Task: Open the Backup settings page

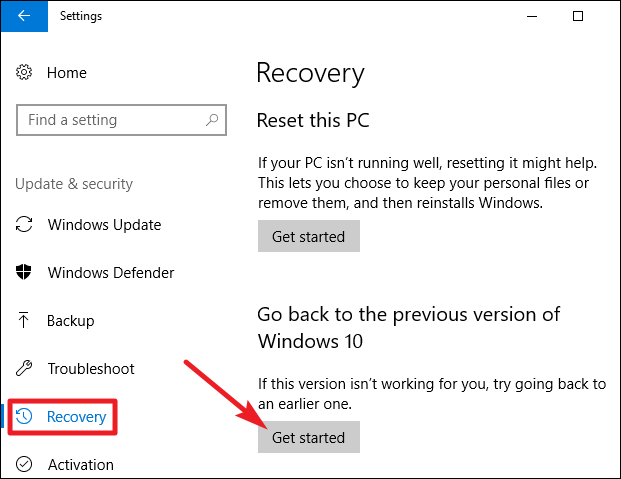Action: (70, 321)
